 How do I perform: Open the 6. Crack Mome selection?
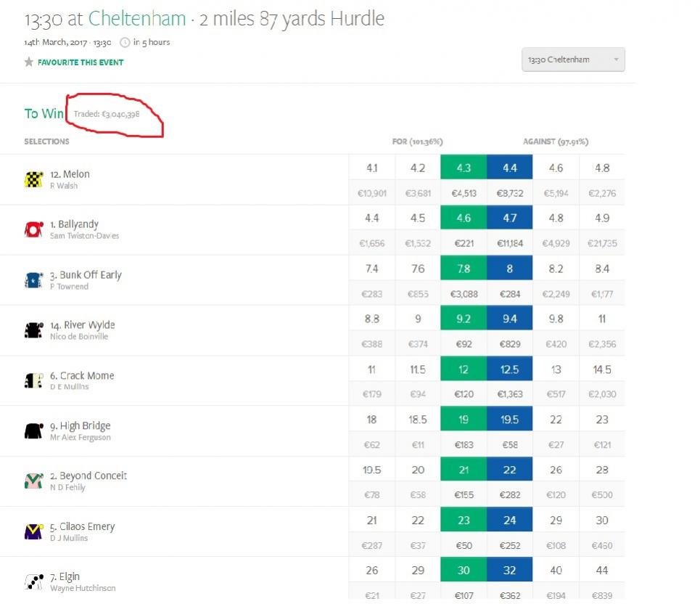[x=82, y=375]
